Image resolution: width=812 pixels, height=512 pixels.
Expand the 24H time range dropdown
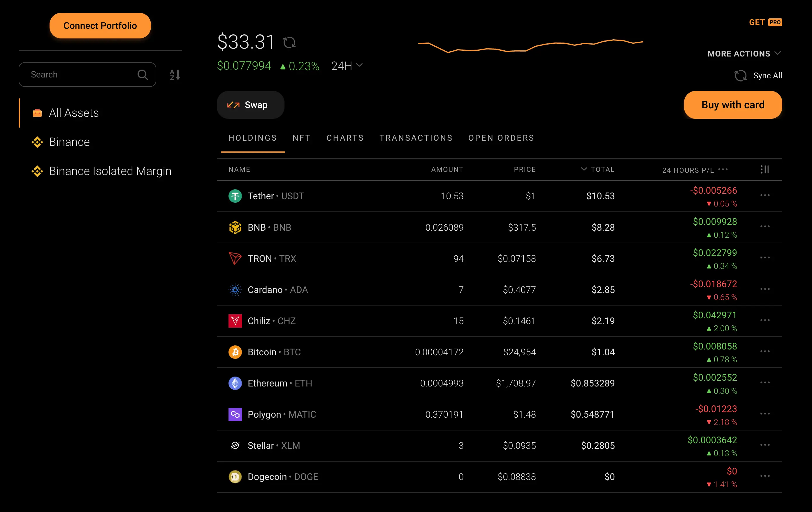tap(347, 66)
